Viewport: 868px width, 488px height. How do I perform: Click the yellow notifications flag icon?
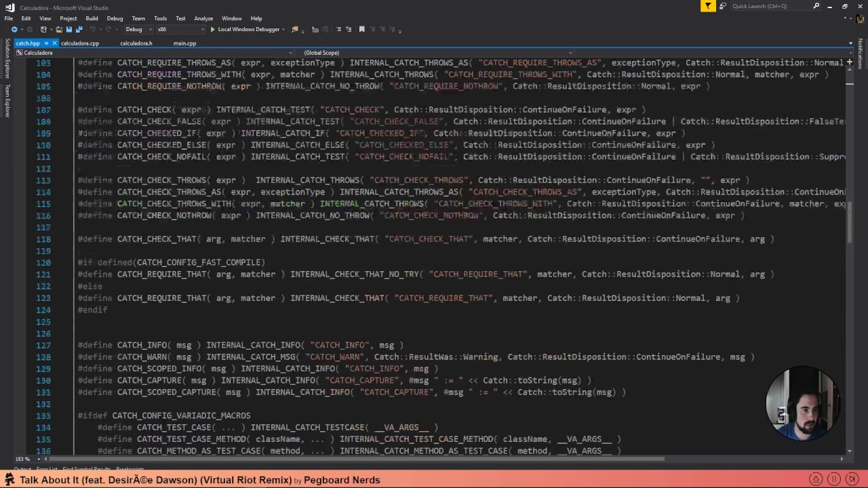pos(708,6)
